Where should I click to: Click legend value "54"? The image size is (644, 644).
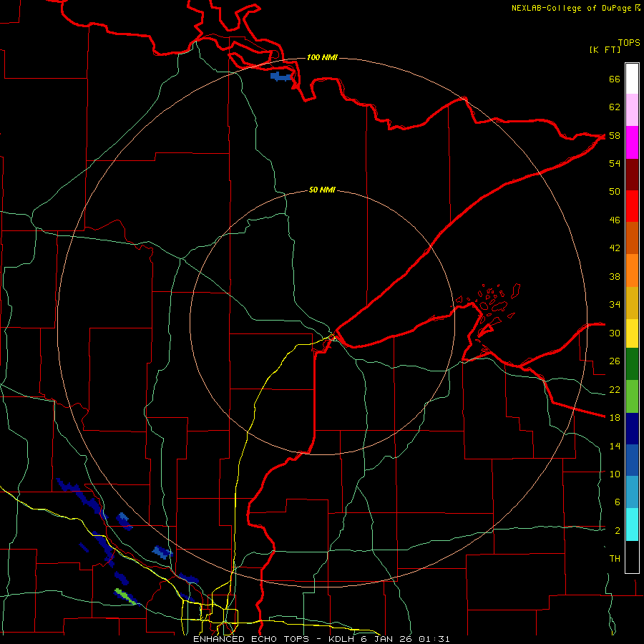coord(615,163)
